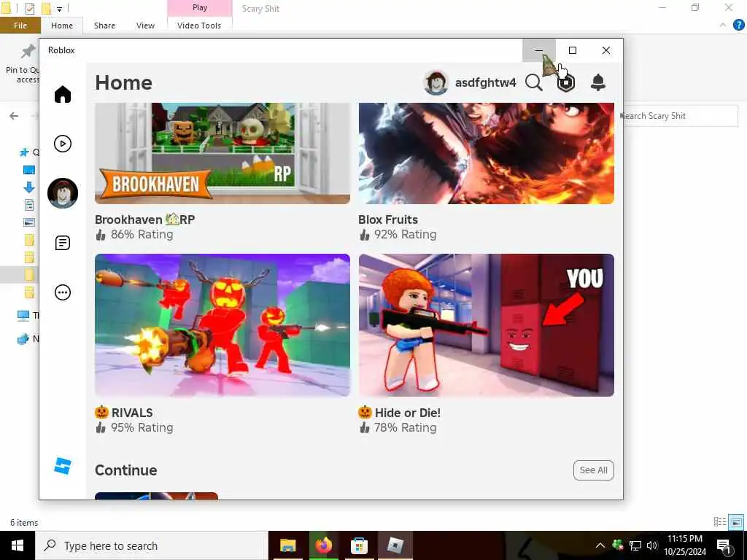Click the Roblox taskbar icon

coord(395,545)
